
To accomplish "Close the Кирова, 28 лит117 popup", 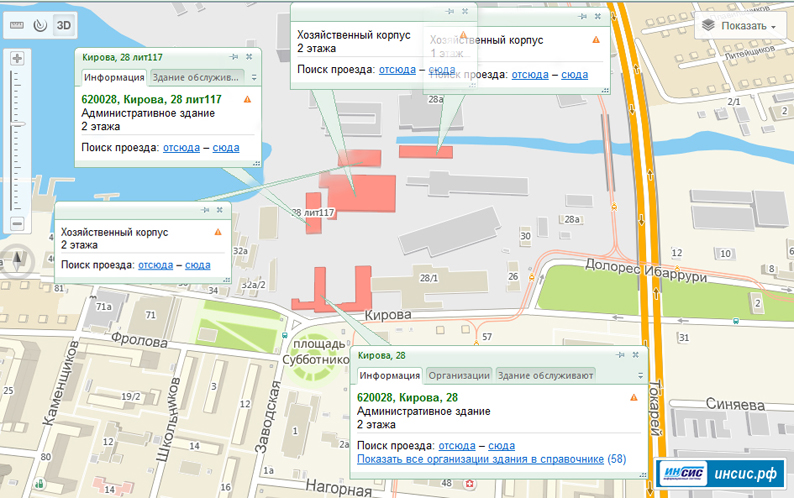I will point(249,57).
